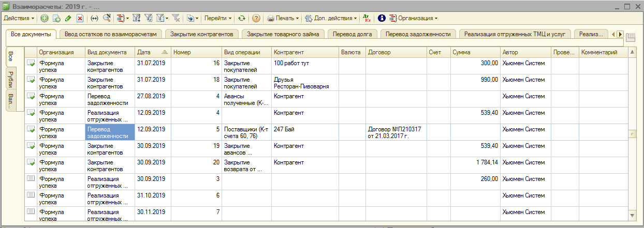644x228 pixels.
Task: Click the pencil Edit document icon
Action: pos(68,18)
